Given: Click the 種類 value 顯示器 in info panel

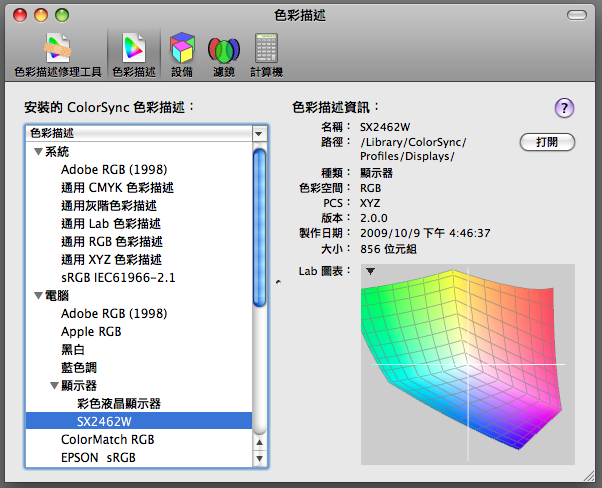Looking at the screenshot, I should (376, 173).
